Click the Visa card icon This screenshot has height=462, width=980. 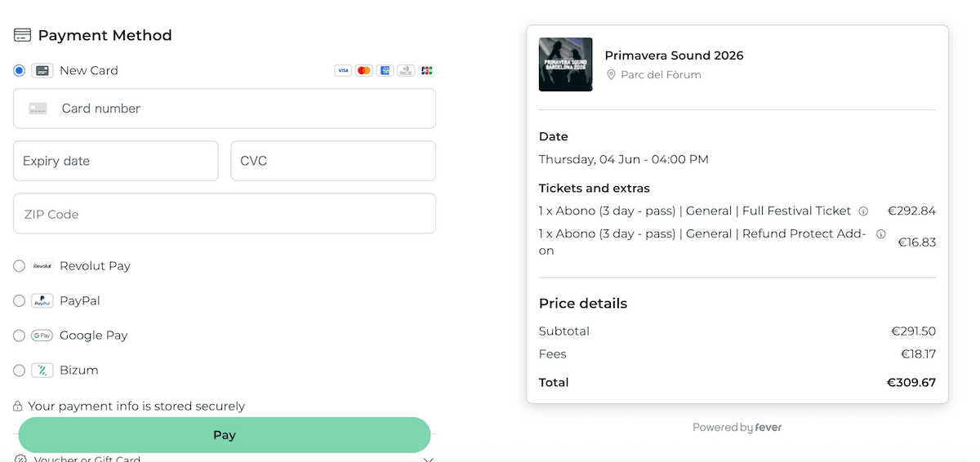tap(343, 71)
